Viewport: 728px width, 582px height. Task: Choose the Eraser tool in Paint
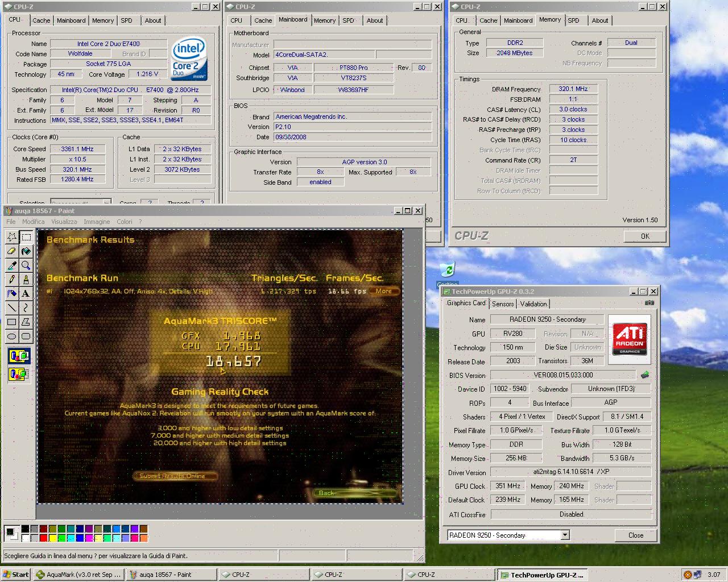pyautogui.click(x=12, y=251)
